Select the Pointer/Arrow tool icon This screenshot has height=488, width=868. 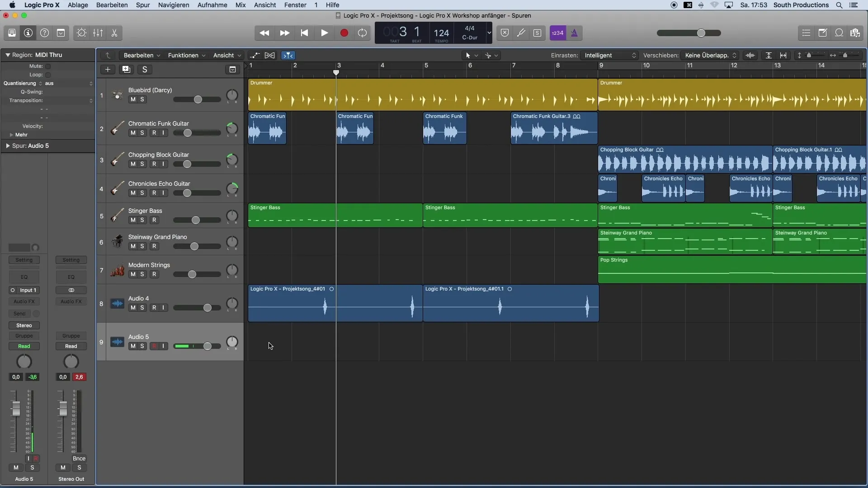[468, 55]
